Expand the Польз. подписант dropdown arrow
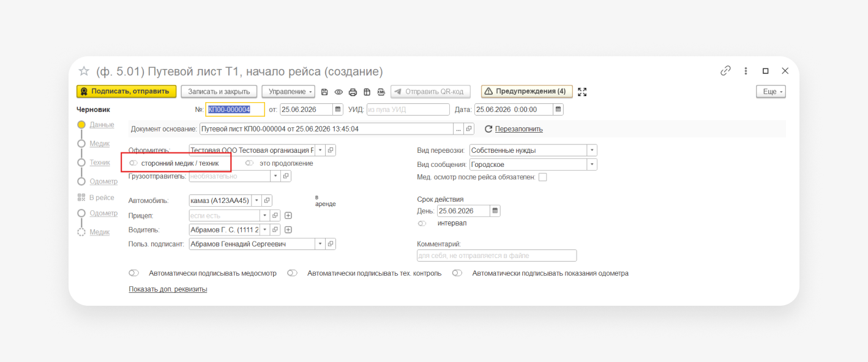The height and width of the screenshot is (362, 868). click(x=320, y=244)
